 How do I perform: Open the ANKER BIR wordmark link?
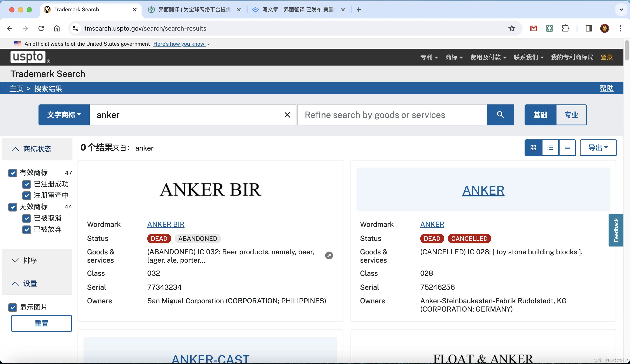(x=166, y=224)
